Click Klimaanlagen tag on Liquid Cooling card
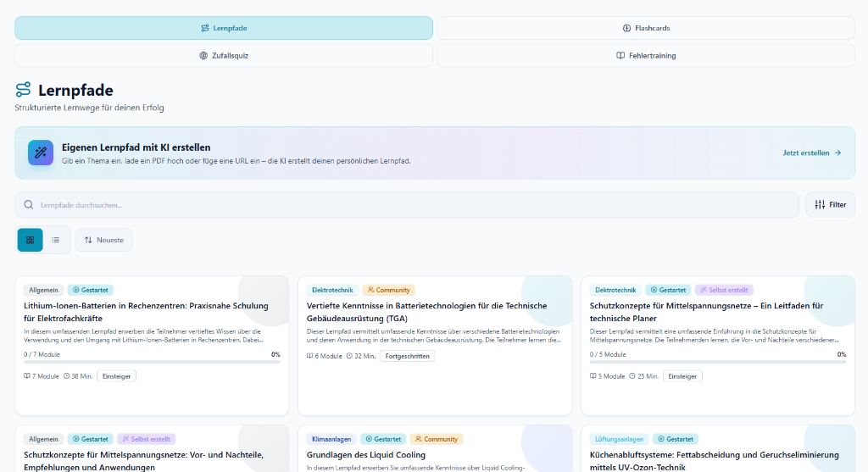This screenshot has height=472, width=868. [x=331, y=439]
